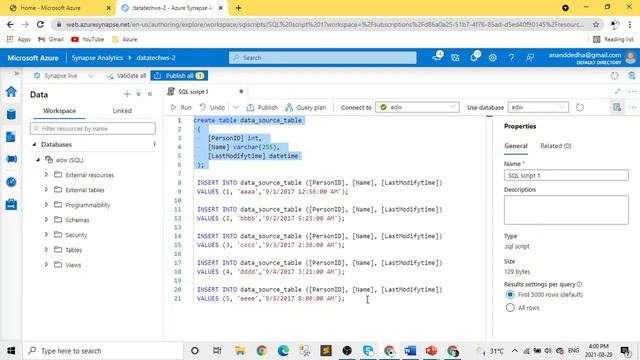Run the SQL script

pyautogui.click(x=181, y=107)
